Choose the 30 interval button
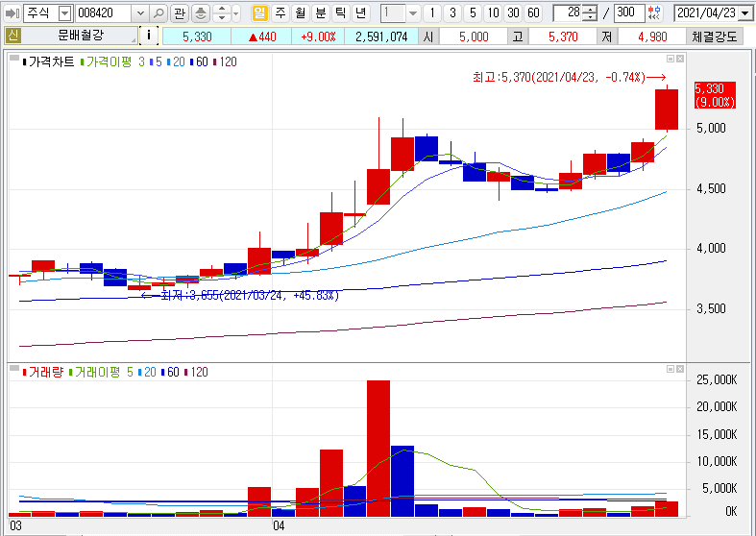756x536 pixels. click(513, 13)
